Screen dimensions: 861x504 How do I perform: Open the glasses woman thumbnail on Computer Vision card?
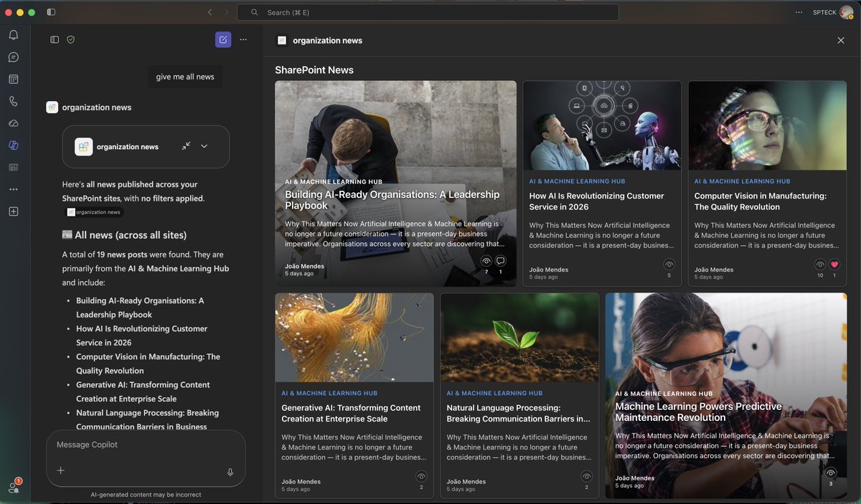tap(767, 125)
